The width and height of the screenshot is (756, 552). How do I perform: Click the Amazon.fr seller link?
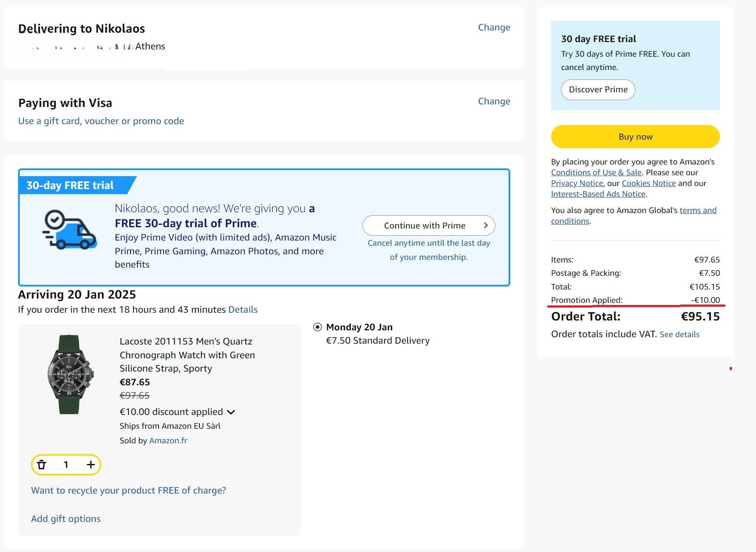(x=168, y=441)
